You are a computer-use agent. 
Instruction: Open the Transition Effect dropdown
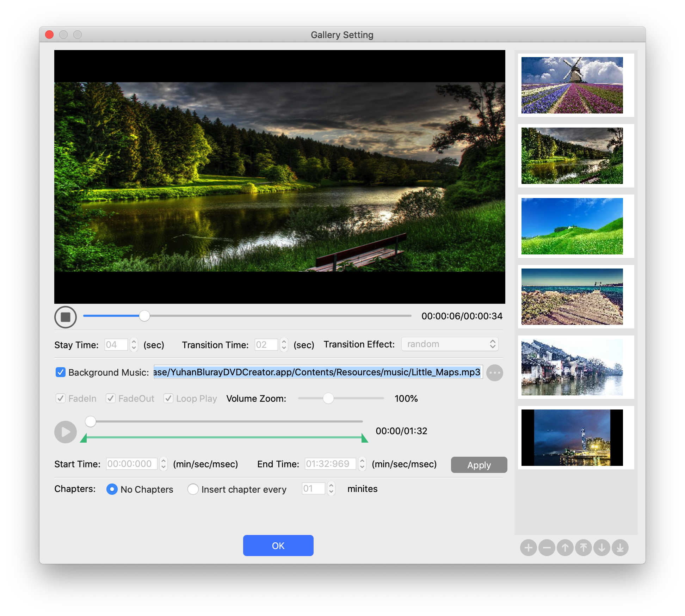(x=450, y=344)
